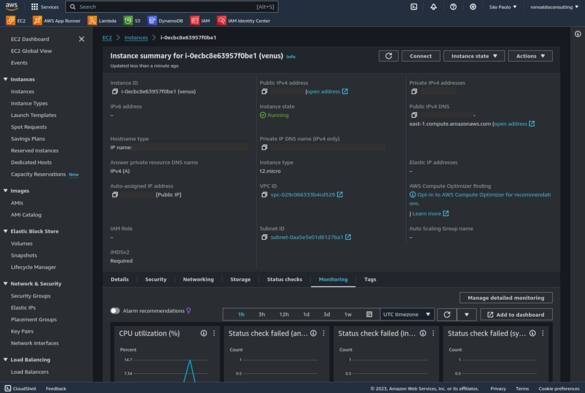The image size is (585, 393).
Task: Copy the Instance ID
Action: tap(115, 91)
